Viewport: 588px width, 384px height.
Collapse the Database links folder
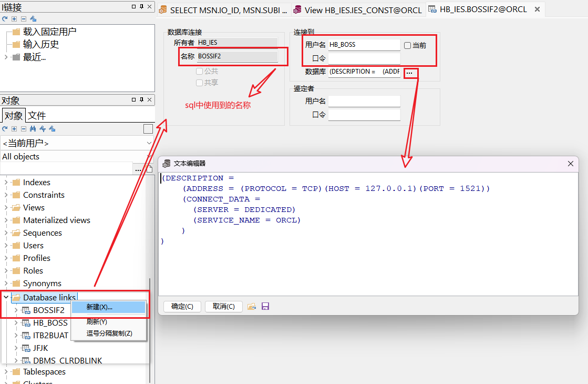click(6, 297)
